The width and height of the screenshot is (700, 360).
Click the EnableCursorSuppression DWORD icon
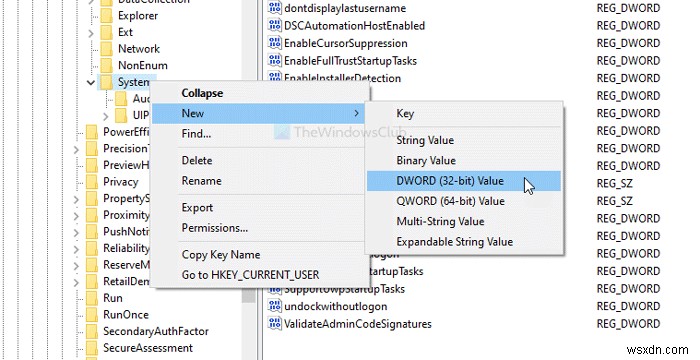274,43
